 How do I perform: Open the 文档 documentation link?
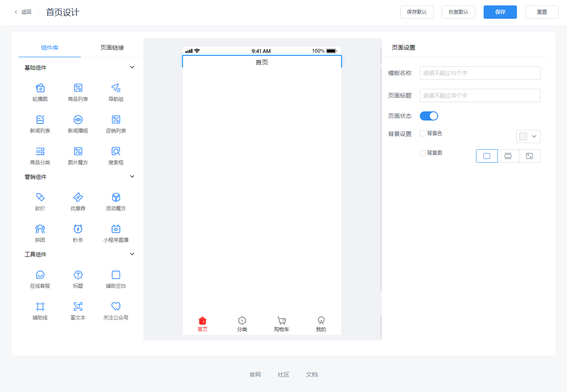(x=312, y=374)
